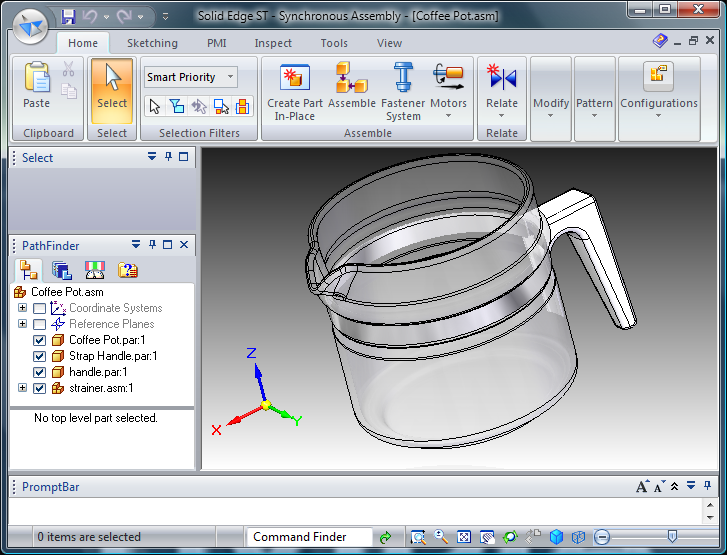Click the fifth selection filter icon
Viewport: 727px width, 555px height.
pos(242,106)
